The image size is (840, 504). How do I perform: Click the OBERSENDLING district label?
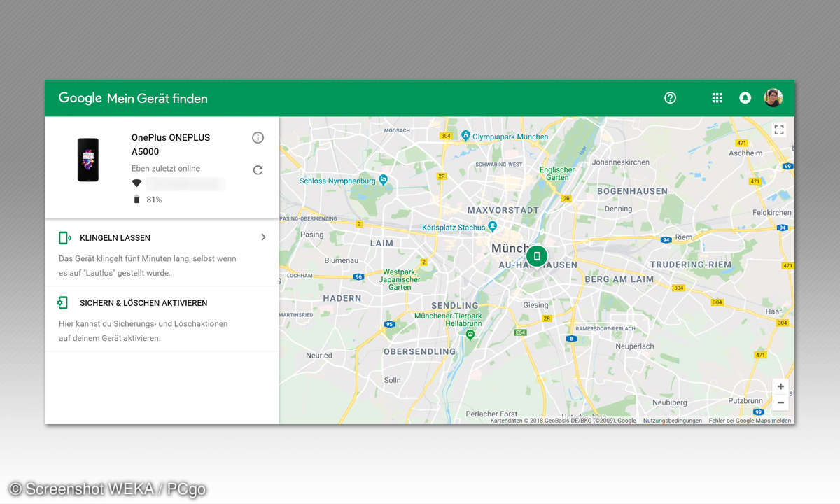point(420,351)
